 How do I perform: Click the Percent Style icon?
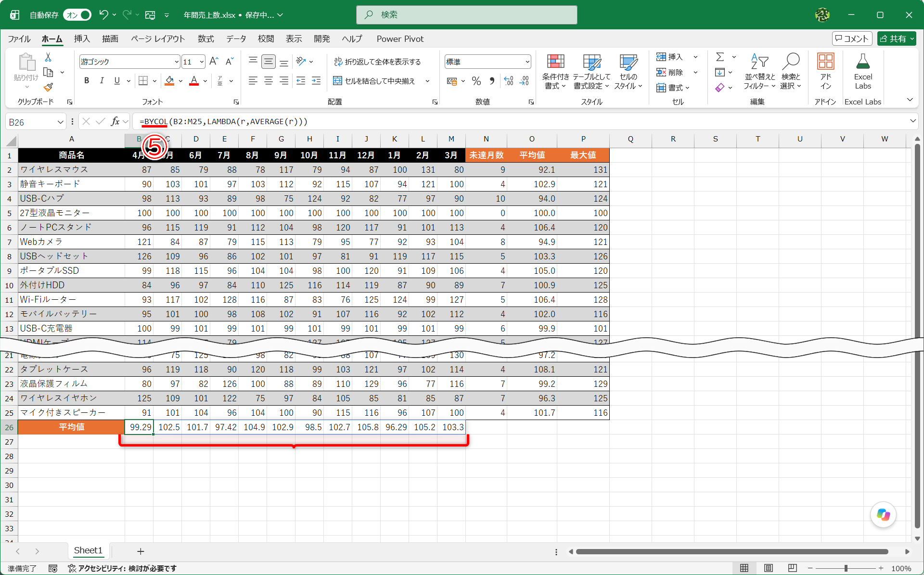476,81
